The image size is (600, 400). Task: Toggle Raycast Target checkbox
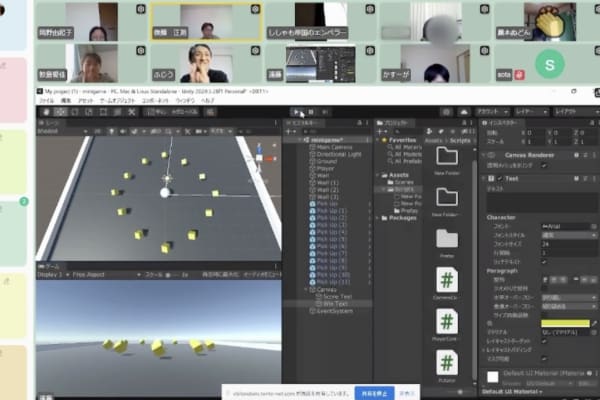(x=544, y=341)
